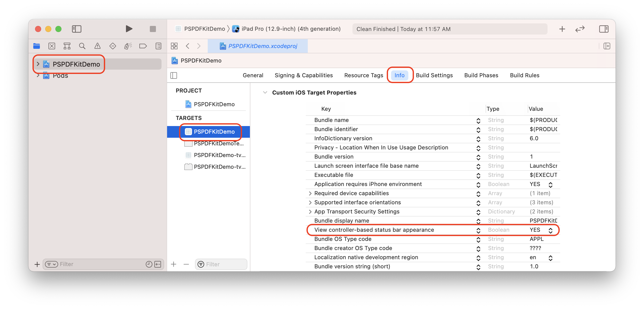The image size is (644, 309).
Task: Open the Breakpoint navigator tag icon
Action: coord(143,46)
